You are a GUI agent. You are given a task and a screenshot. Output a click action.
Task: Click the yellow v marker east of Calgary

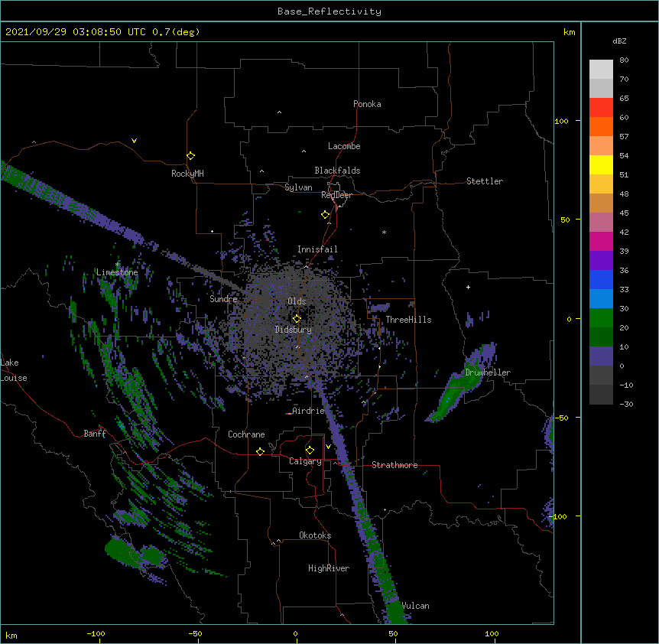point(328,447)
